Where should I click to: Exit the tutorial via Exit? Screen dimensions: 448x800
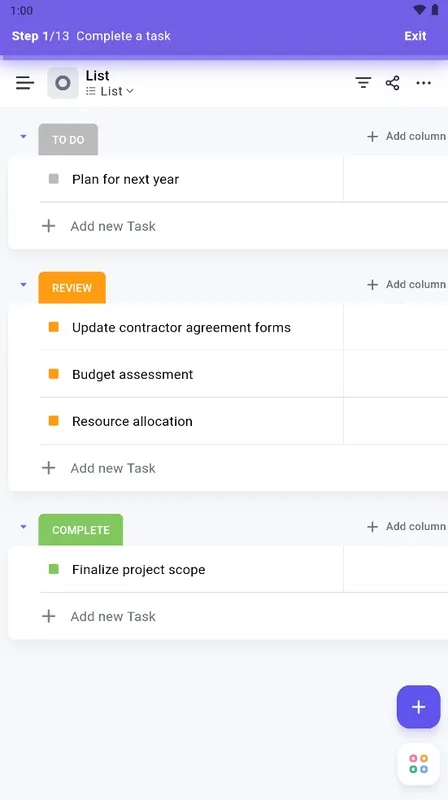[x=415, y=36]
